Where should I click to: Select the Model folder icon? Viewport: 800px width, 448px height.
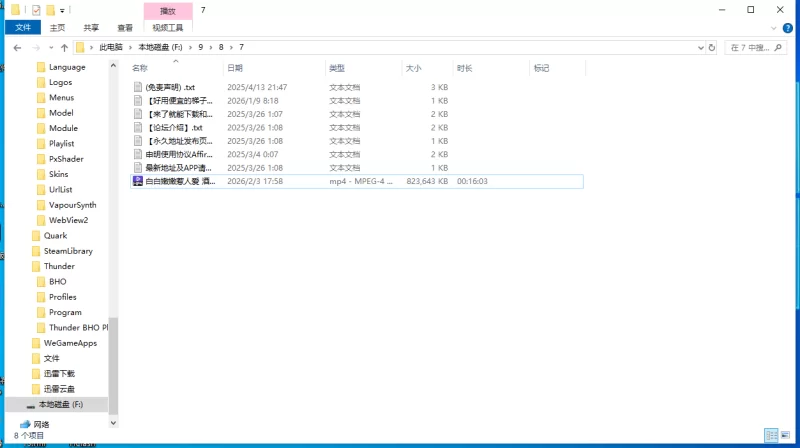[41, 113]
